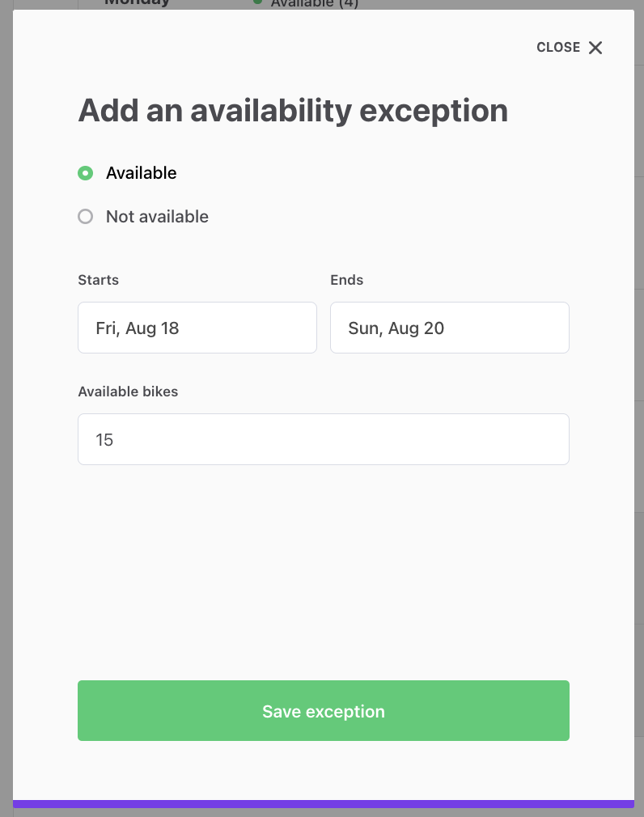The width and height of the screenshot is (644, 817).
Task: Close the availability exception dialog with the X icon
Action: pyautogui.click(x=595, y=48)
